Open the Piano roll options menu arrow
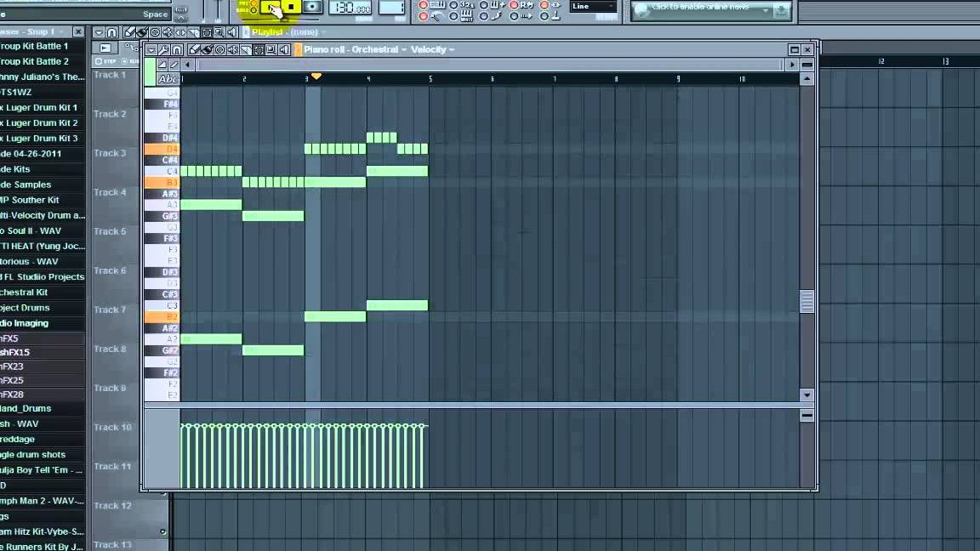980x551 pixels. pyautogui.click(x=151, y=49)
